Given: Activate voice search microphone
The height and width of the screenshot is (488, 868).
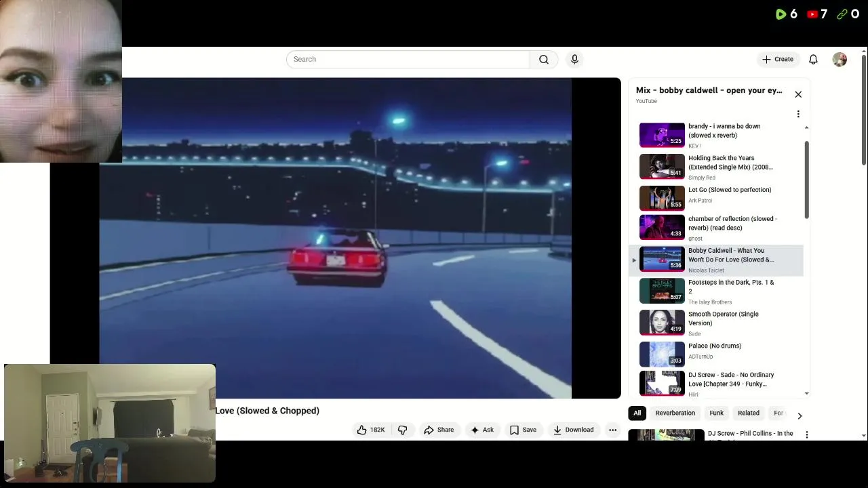Looking at the screenshot, I should point(574,60).
